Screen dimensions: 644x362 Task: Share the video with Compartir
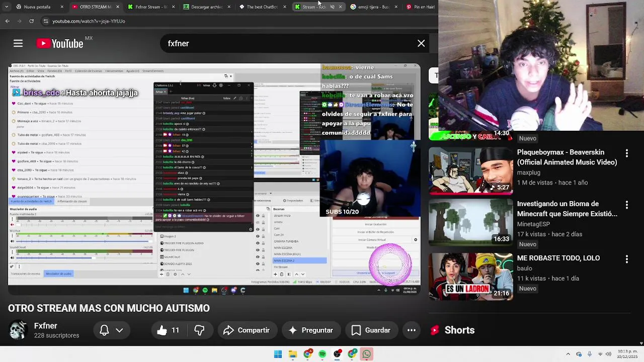247,330
